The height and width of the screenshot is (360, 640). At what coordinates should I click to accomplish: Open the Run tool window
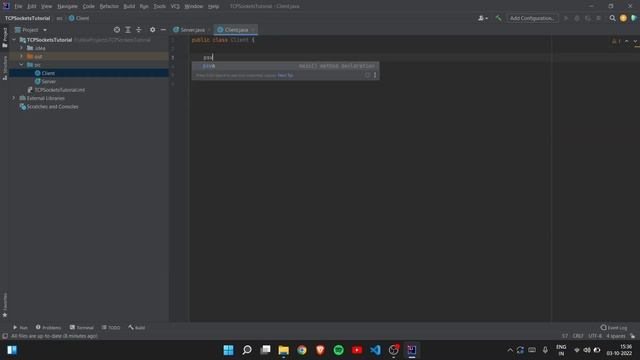point(20,327)
